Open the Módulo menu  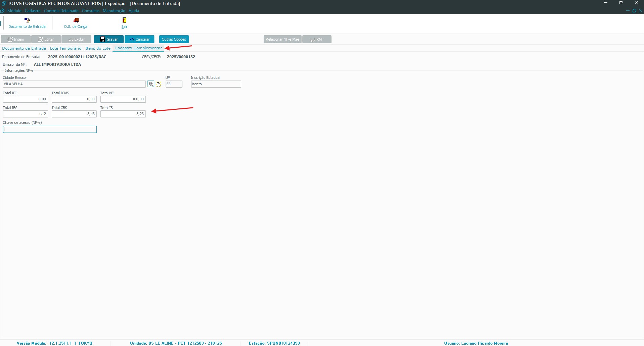tap(14, 11)
